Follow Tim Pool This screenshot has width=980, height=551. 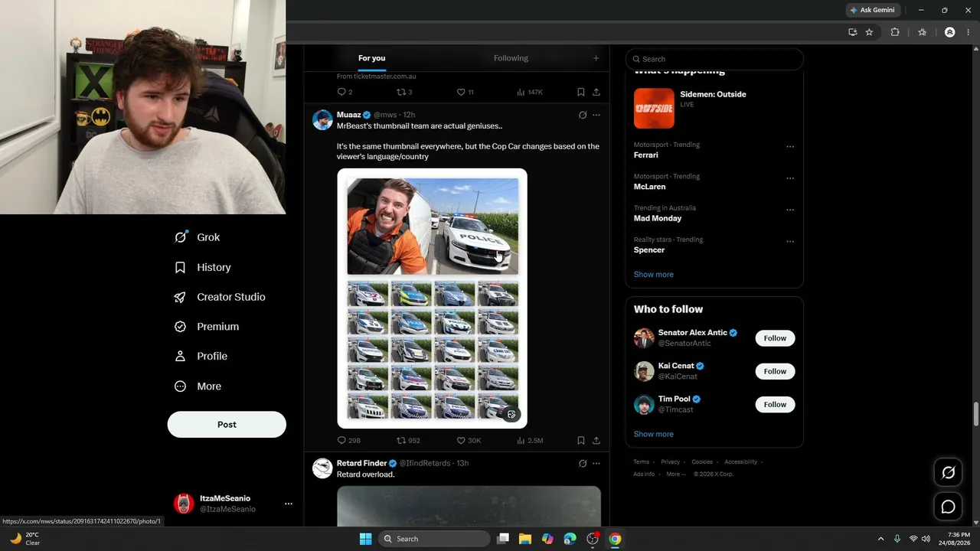click(x=775, y=404)
